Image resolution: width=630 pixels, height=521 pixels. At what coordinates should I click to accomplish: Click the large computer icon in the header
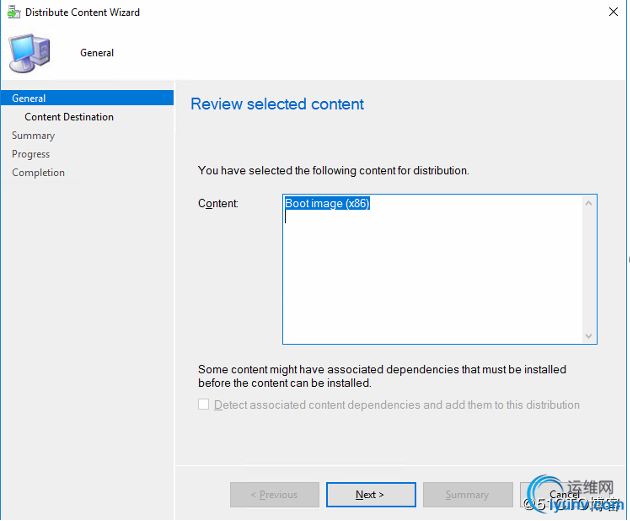click(x=28, y=51)
